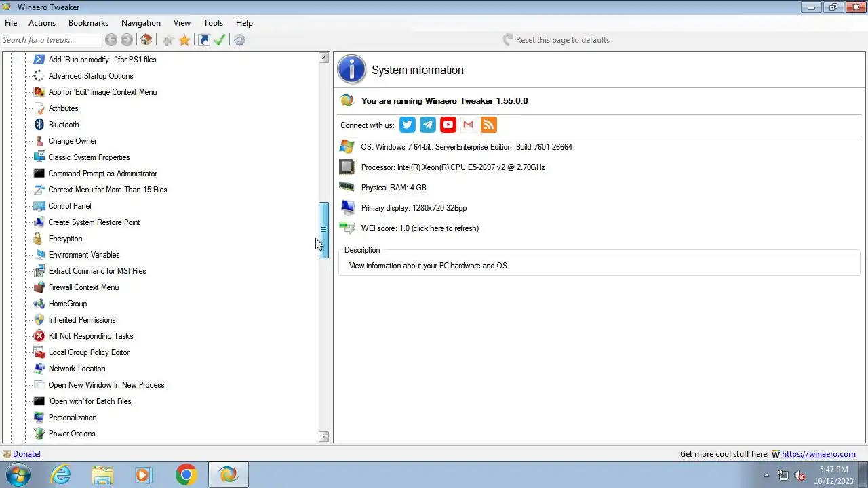Select Create System Restore Point
The width and height of the screenshot is (868, 488).
94,222
